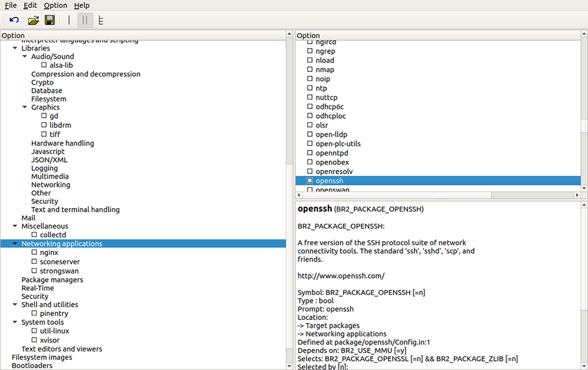This screenshot has width=588, height=370.
Task: Open the File menu
Action: coord(11,5)
